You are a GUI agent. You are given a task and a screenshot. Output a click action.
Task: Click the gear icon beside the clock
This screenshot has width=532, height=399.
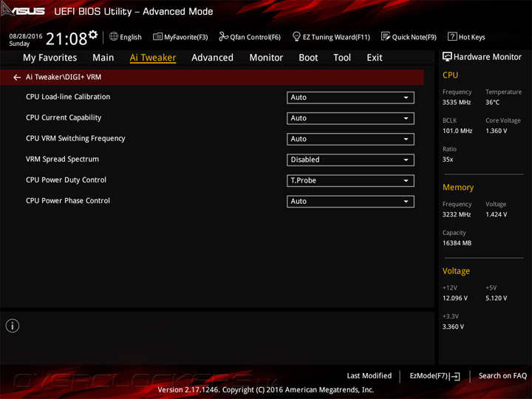[93, 34]
